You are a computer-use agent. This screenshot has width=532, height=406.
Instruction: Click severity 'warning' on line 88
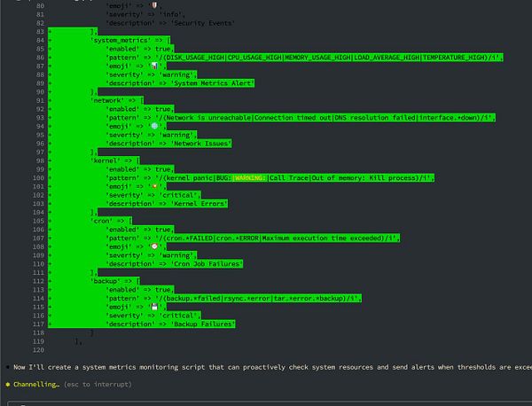[176, 74]
